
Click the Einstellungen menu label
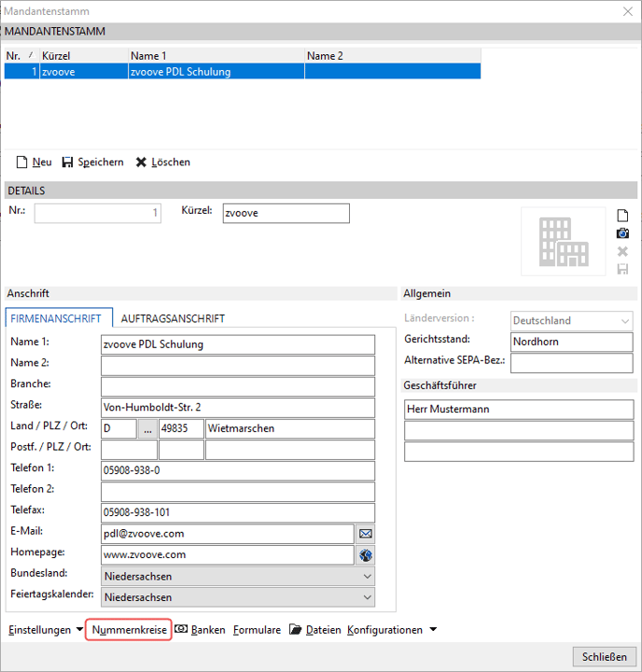click(40, 630)
